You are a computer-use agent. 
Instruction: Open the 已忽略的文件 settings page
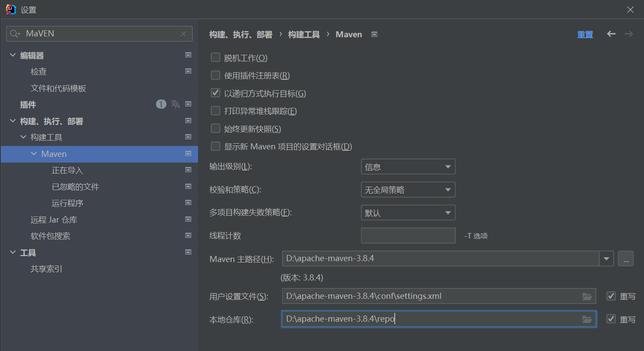pos(75,187)
